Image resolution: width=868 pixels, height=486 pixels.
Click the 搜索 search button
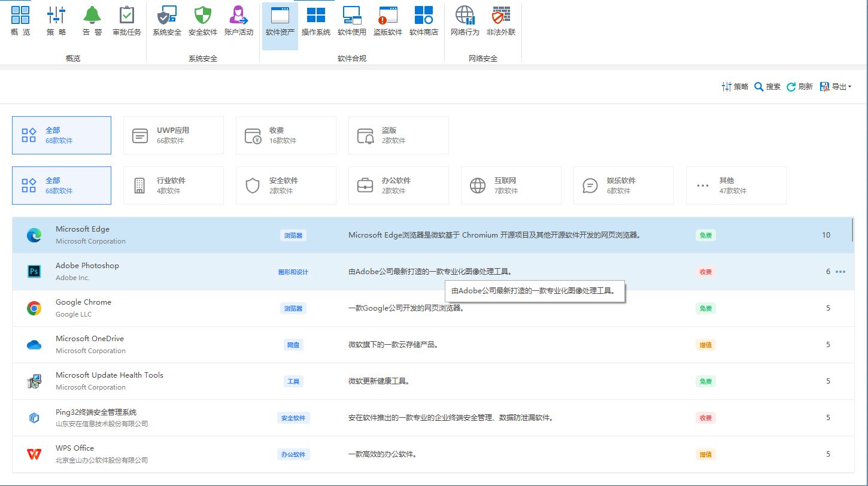coord(767,87)
